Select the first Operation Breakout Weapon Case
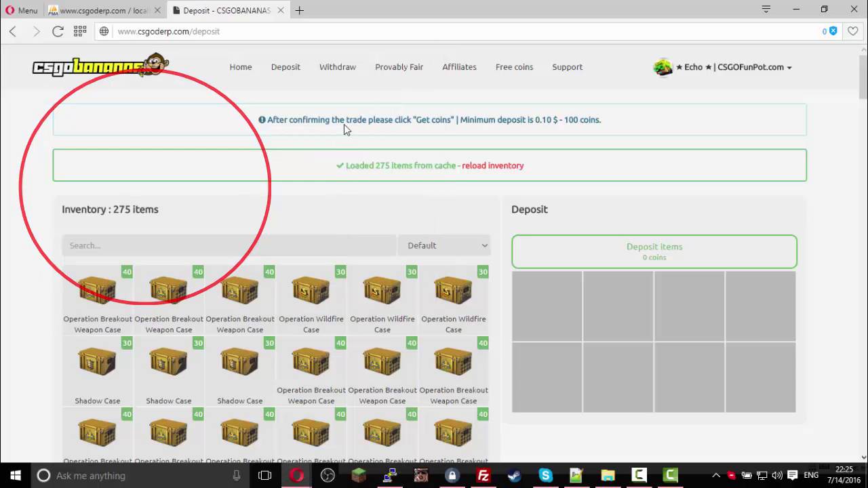The width and height of the screenshot is (868, 488). (x=98, y=300)
